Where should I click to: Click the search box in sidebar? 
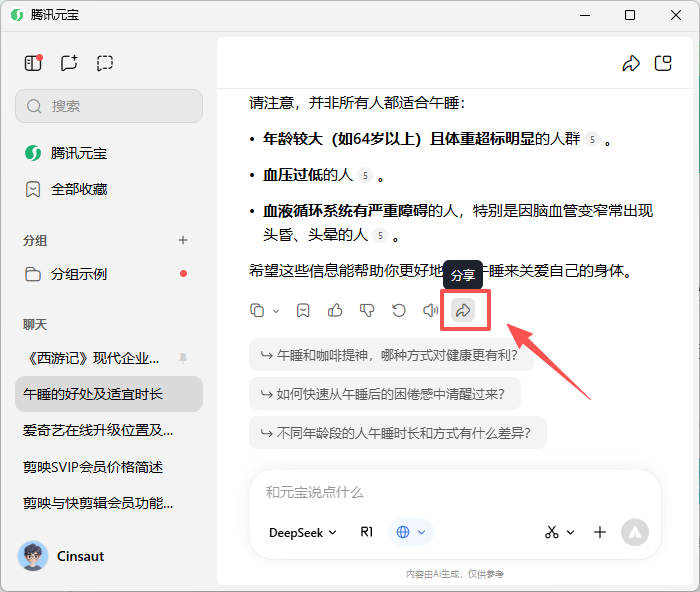(x=109, y=106)
